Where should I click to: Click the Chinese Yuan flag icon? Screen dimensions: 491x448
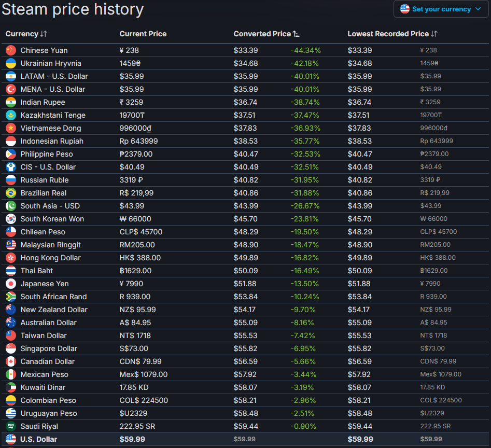pyautogui.click(x=11, y=50)
